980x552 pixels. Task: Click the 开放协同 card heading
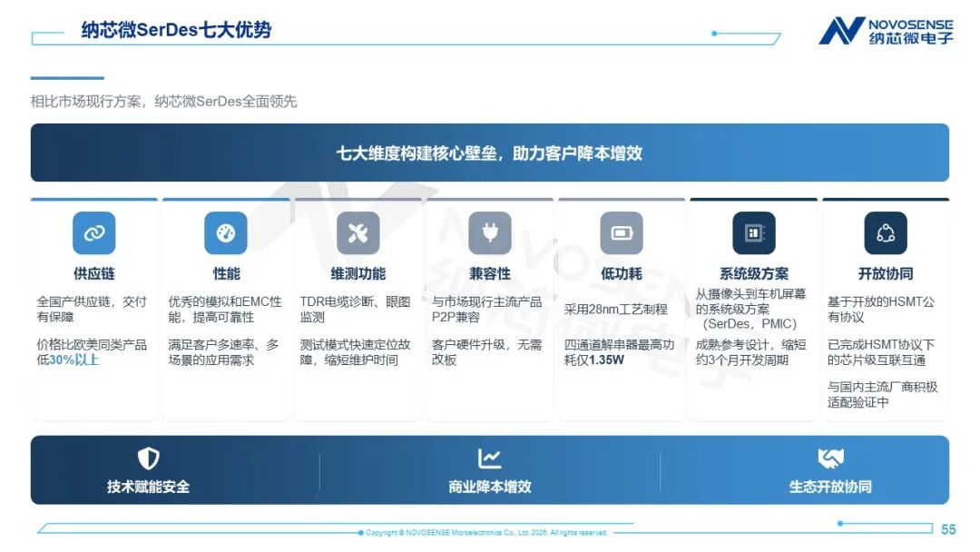886,274
